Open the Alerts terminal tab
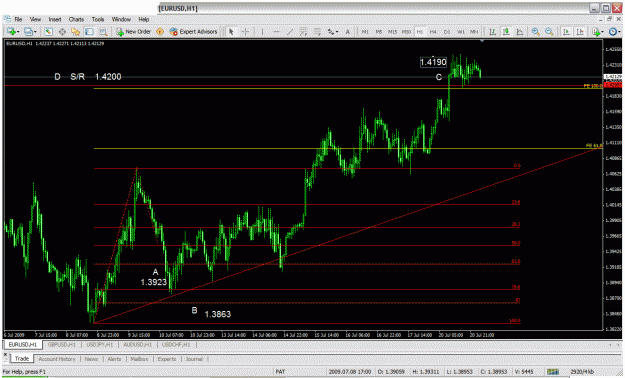Screen dimensions: 625x378 pos(114,359)
